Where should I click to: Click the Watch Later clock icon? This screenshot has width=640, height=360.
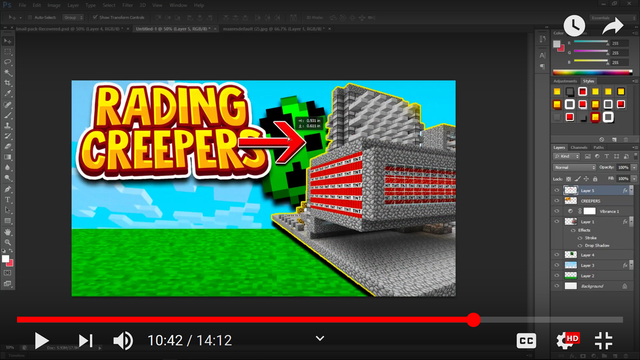[574, 25]
